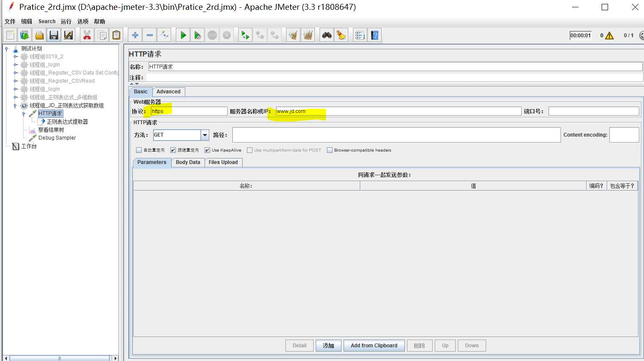Screen dimensions: 644x361
Task: Open Function Helper dialog icon
Action: point(360,35)
